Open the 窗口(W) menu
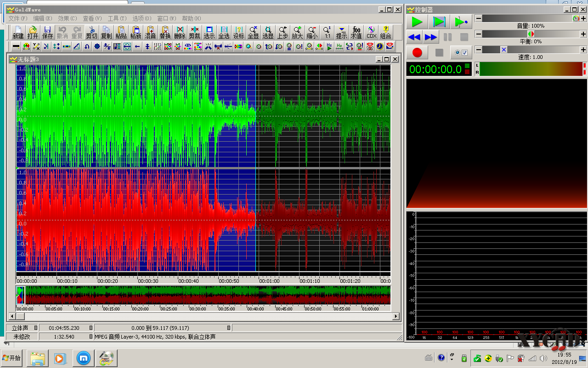This screenshot has height=368, width=588. pyautogui.click(x=167, y=18)
